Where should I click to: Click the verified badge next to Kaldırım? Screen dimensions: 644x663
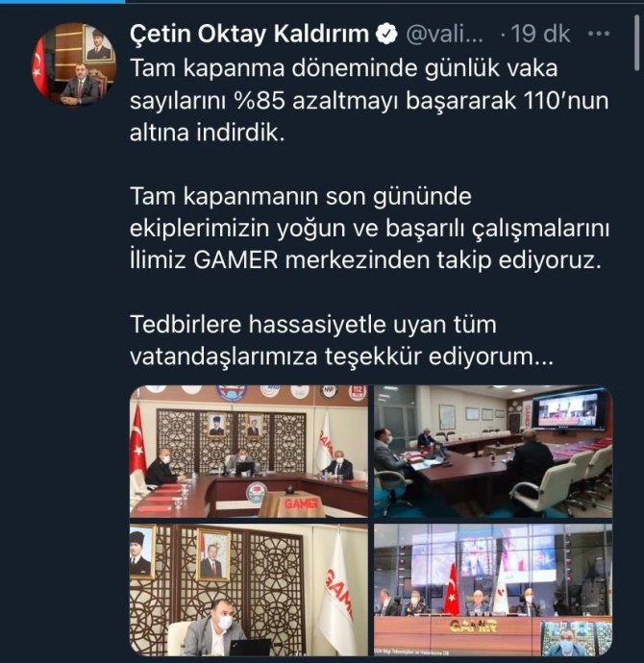tap(386, 35)
